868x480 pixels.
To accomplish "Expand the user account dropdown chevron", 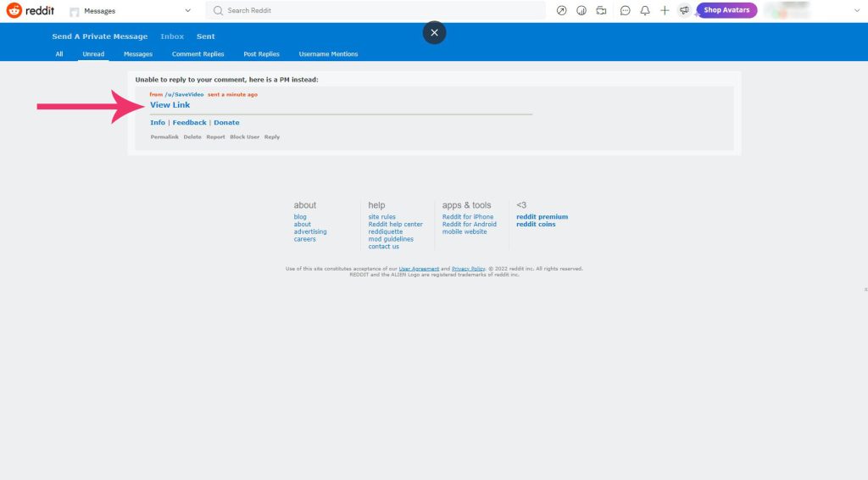I will (x=857, y=11).
